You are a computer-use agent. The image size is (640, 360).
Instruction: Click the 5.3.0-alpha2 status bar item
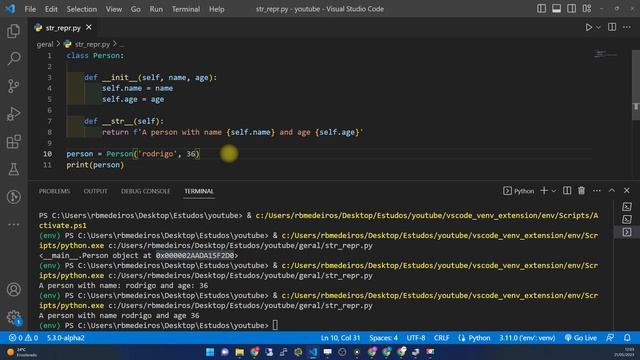pos(65,338)
